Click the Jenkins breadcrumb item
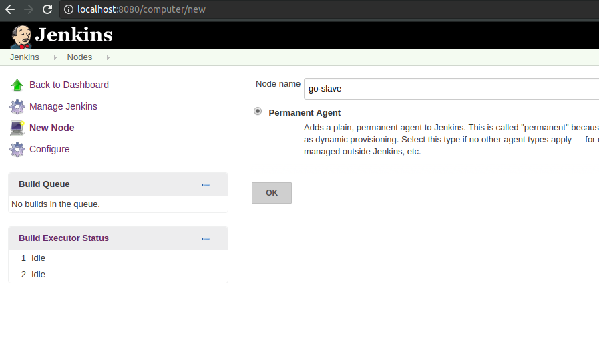Viewport: 599px width, 364px height. coord(25,57)
